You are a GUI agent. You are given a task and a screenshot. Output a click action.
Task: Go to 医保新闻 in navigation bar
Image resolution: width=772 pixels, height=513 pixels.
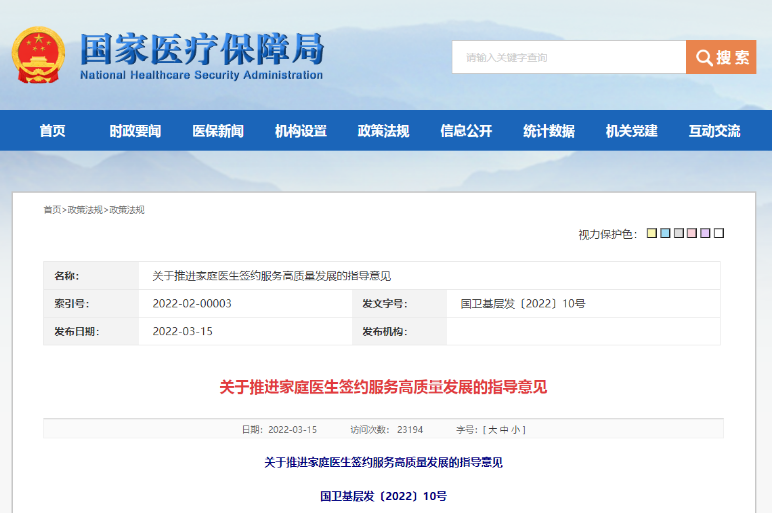tap(218, 131)
